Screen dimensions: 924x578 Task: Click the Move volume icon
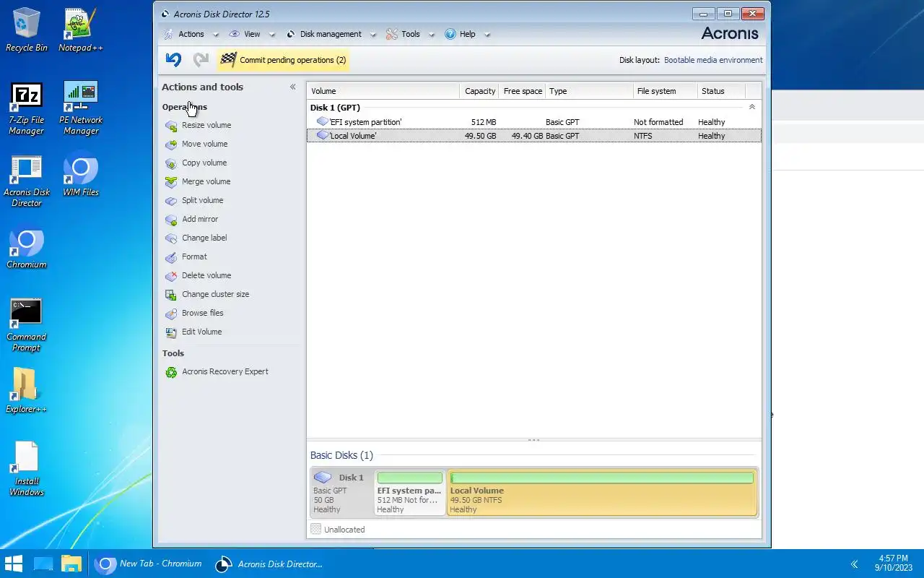(x=171, y=144)
